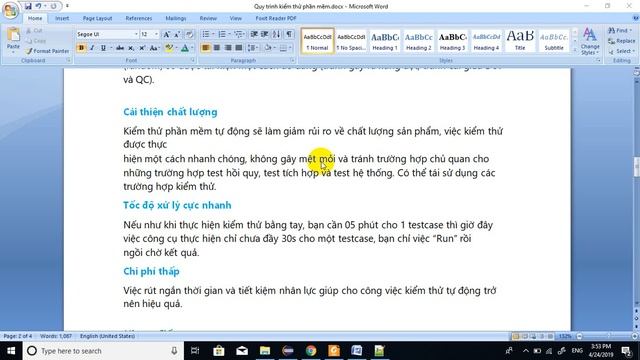
Task: Apply Heading 1 style
Action: (384, 41)
